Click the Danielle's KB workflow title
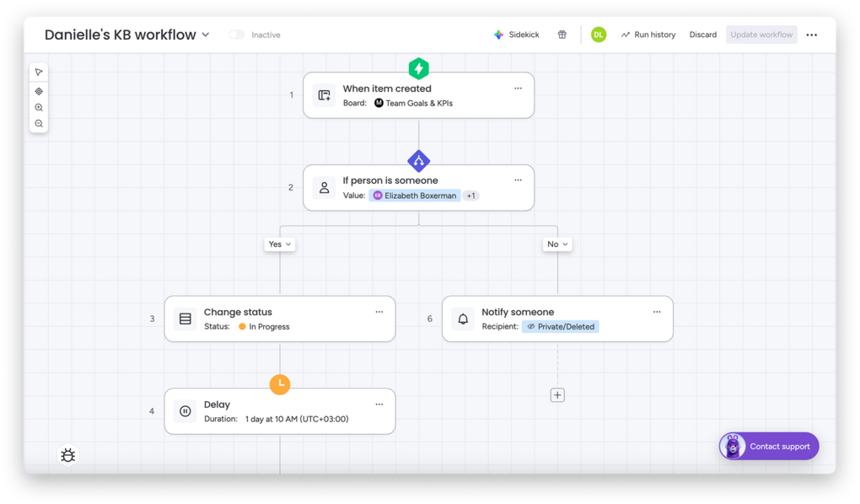 coord(120,35)
